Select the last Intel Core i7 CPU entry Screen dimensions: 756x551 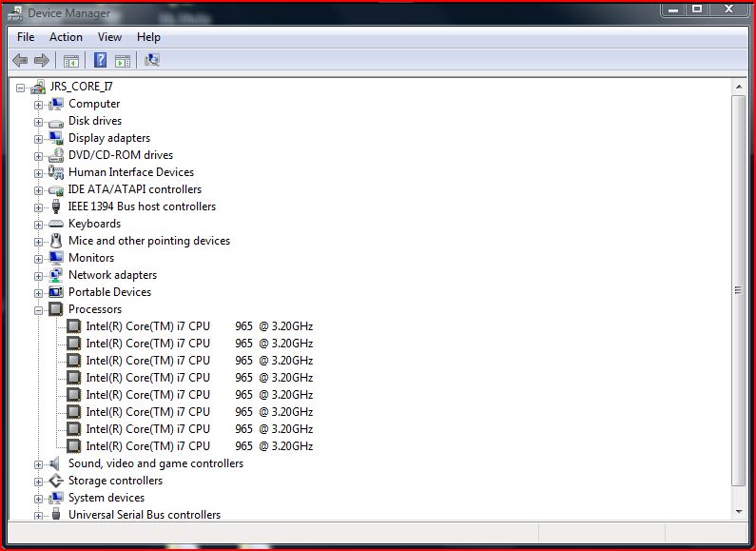[x=200, y=446]
